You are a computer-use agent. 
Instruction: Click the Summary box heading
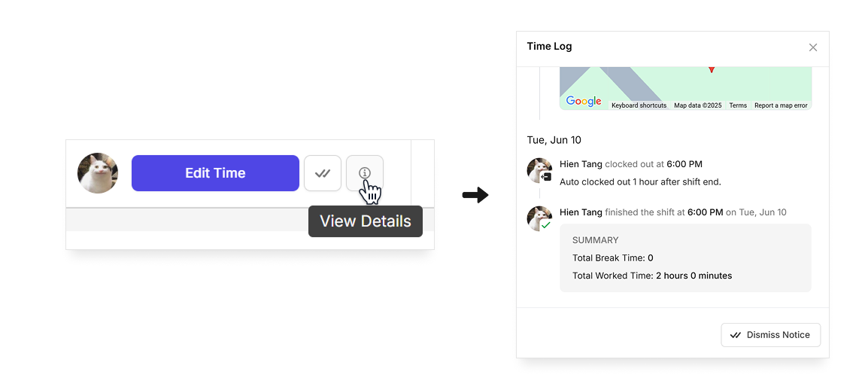tap(595, 240)
